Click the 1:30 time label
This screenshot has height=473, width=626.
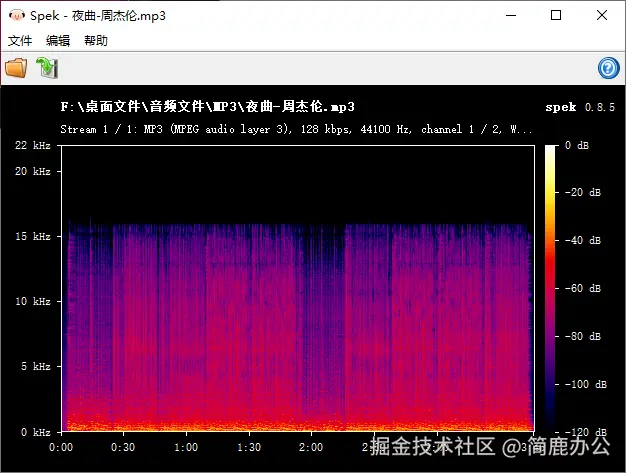(249, 447)
